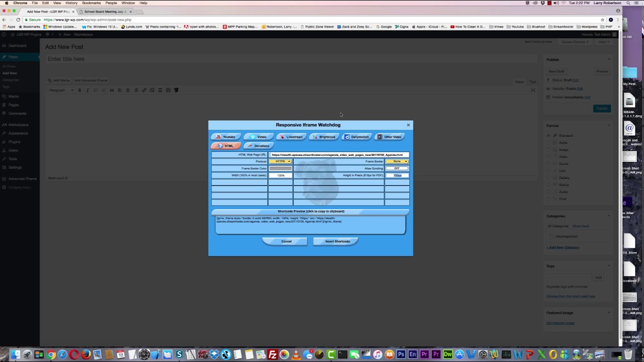Open Dropbox from the Dock
The image size is (644, 362).
tap(214, 355)
